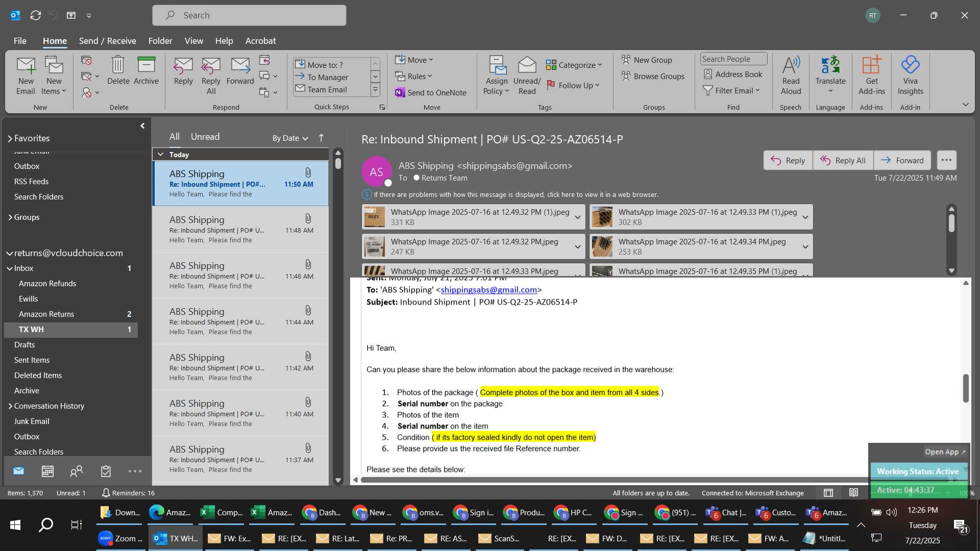Click the Search box in title bar

[x=249, y=15]
